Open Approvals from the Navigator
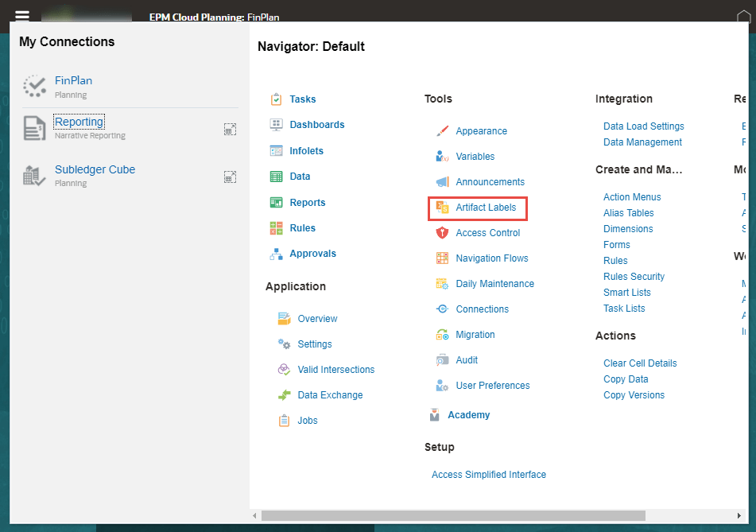Screen dimensions: 756x532 [x=312, y=254]
